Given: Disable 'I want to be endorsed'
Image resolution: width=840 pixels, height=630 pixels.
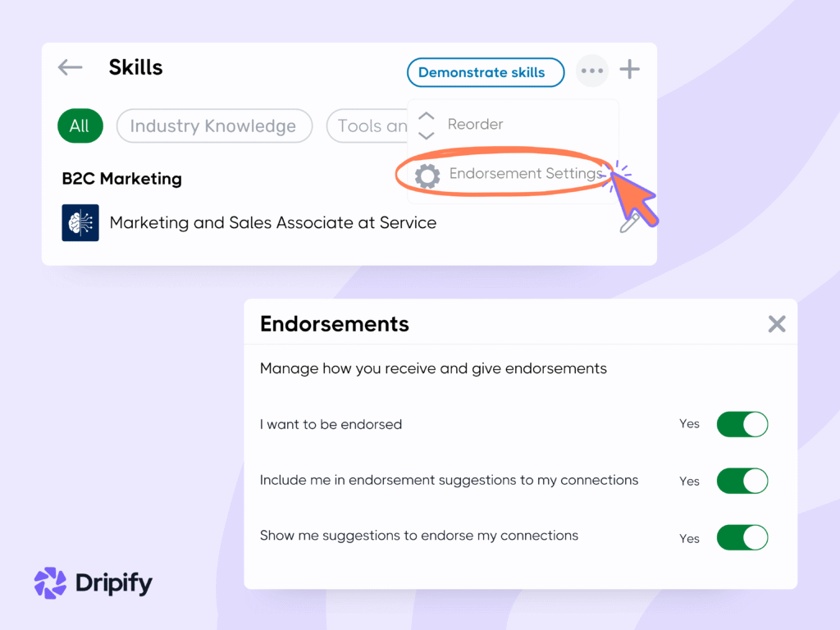Looking at the screenshot, I should (742, 424).
